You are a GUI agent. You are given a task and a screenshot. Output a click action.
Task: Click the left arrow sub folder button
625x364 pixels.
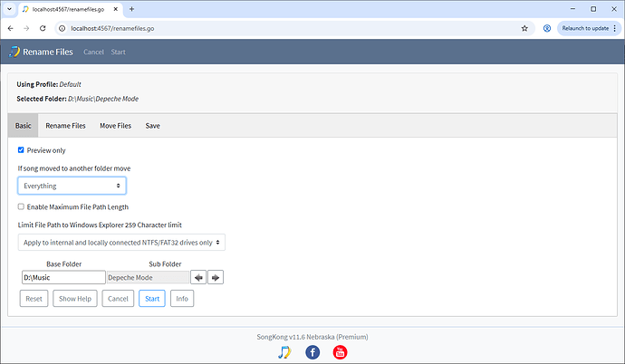[x=199, y=277]
